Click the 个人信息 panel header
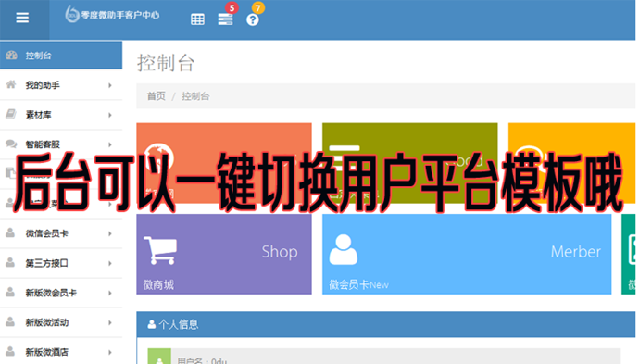 [385, 324]
